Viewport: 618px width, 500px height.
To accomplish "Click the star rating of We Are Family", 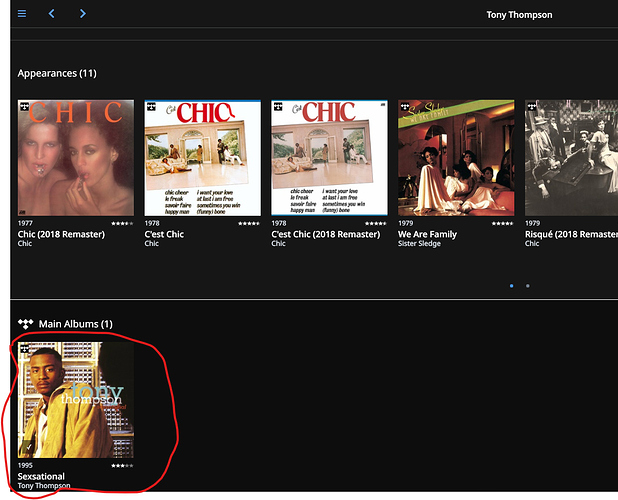I will click(503, 223).
